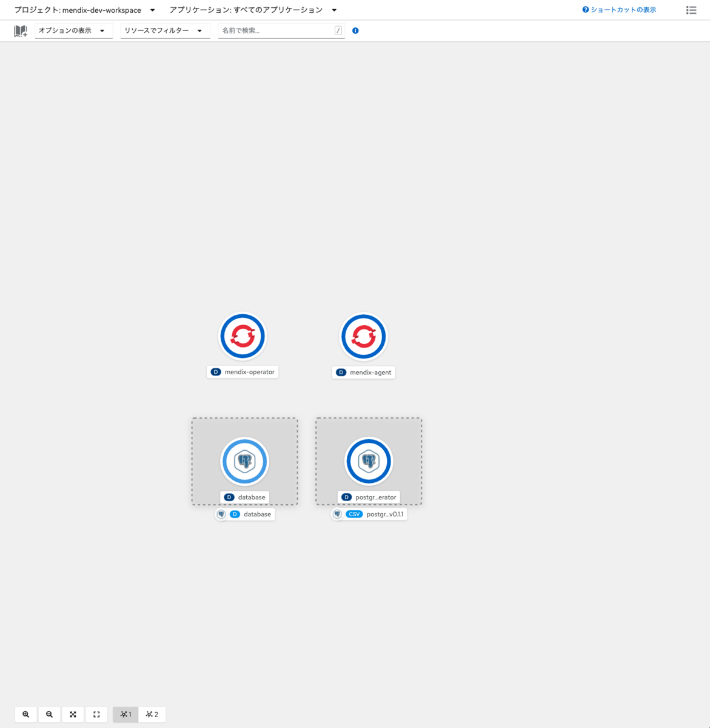Click the postgr...erator deployment label
710x728 pixels.
[369, 497]
